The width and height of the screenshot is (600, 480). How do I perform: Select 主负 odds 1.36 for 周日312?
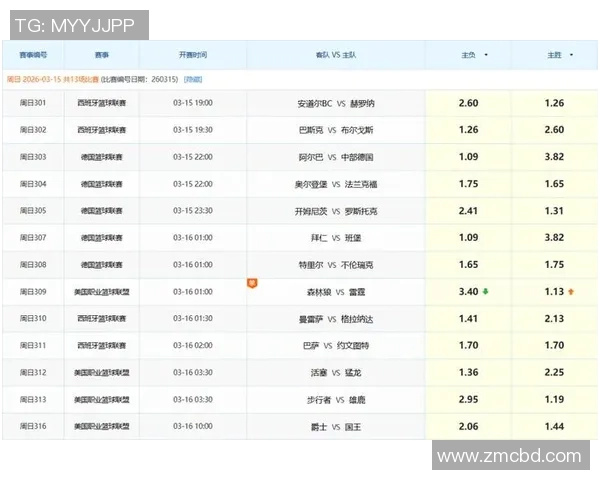click(469, 372)
